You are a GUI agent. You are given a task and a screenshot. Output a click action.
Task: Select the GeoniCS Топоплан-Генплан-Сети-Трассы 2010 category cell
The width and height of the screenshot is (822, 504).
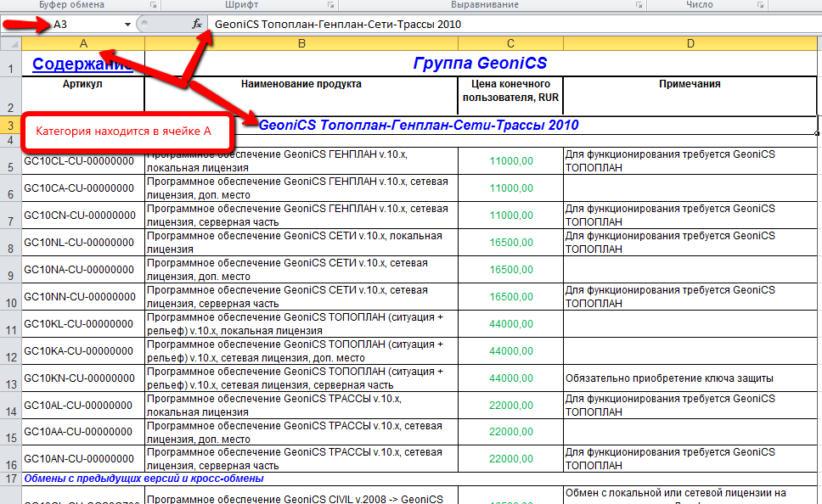[x=419, y=126]
